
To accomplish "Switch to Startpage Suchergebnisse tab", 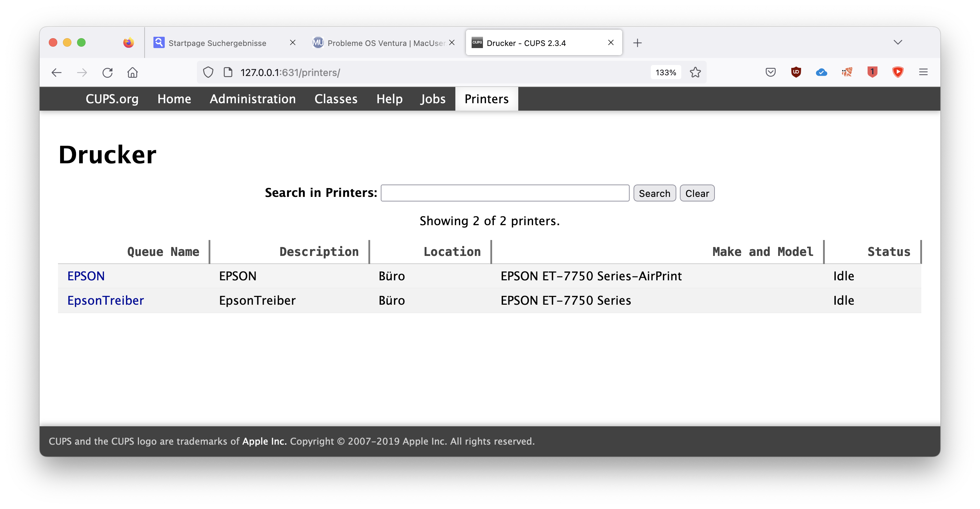I will 217,43.
